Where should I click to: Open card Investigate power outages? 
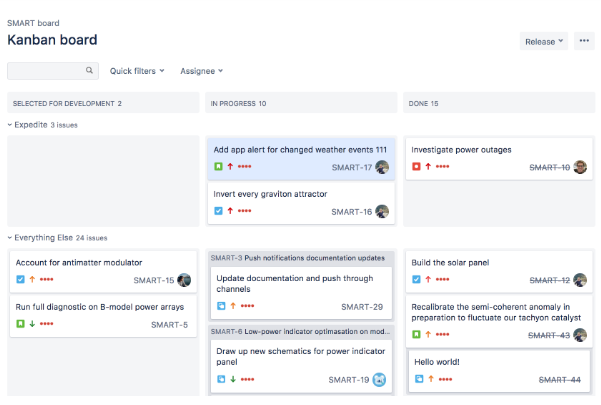click(x=499, y=159)
